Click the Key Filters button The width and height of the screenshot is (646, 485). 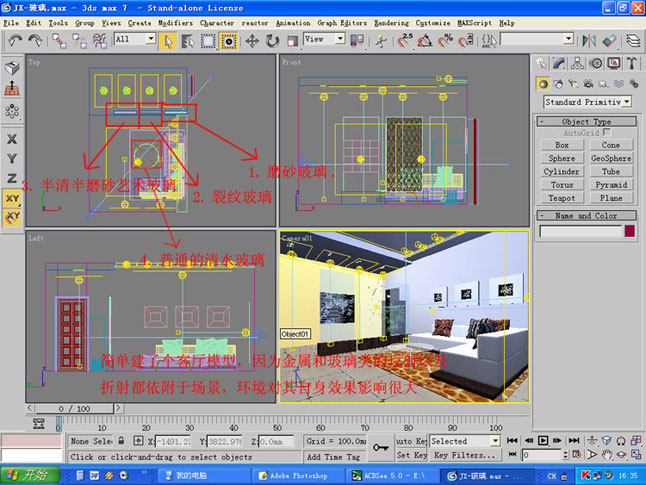464,455
